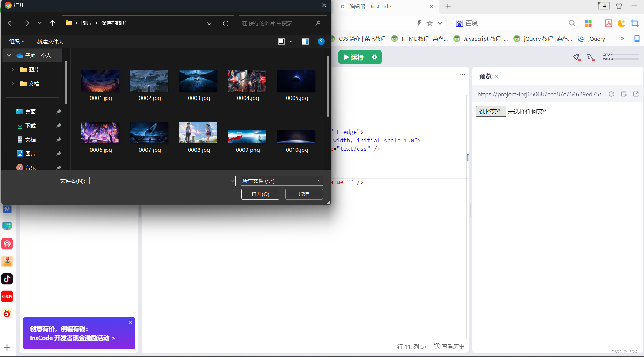Open recent locations dropdown arrow
Viewport: 644px width, 357px height.
(40, 23)
